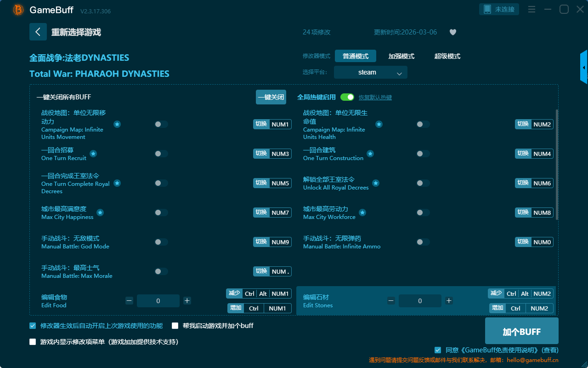Select 超级模式 super mode tab
The width and height of the screenshot is (588, 368).
pyautogui.click(x=447, y=56)
